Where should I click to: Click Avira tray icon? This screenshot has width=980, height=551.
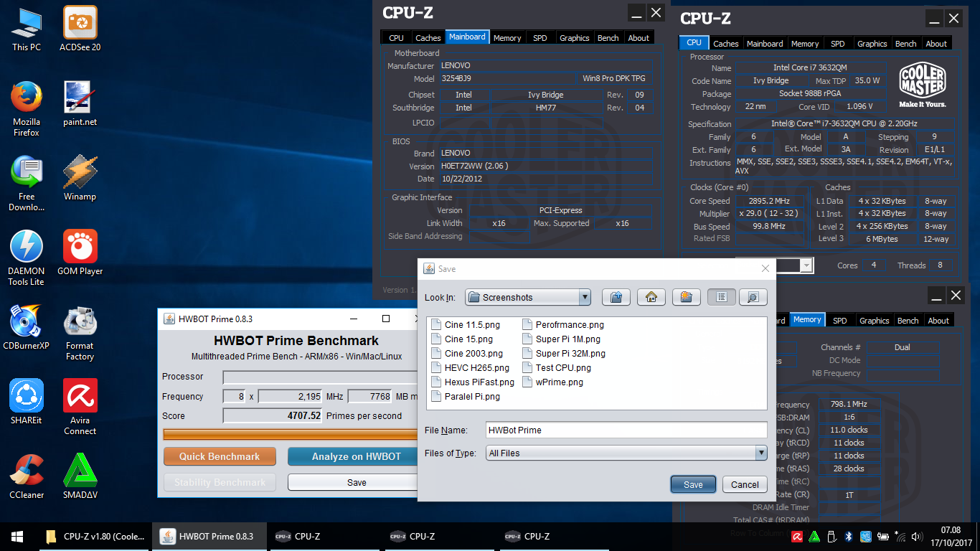click(796, 536)
